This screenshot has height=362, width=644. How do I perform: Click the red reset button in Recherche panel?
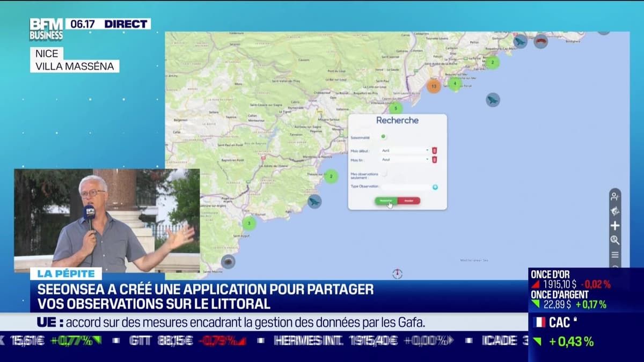coord(409,201)
